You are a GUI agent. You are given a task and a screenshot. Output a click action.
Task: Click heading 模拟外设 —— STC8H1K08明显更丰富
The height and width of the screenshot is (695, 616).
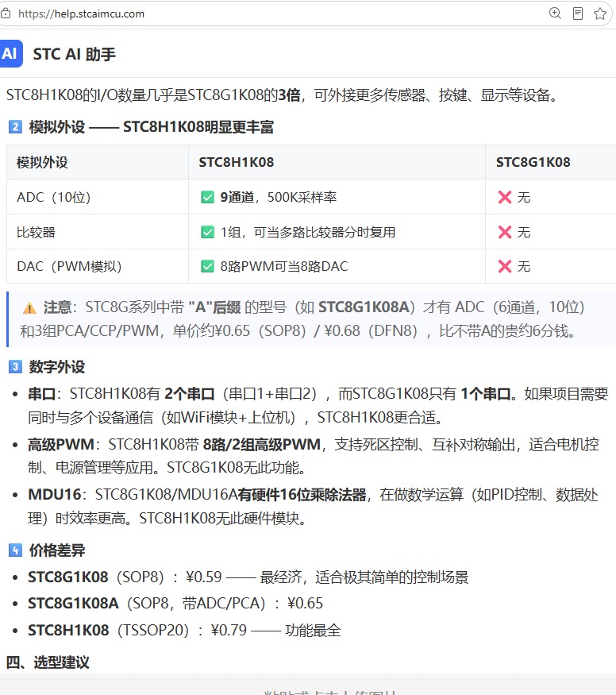pyautogui.click(x=151, y=127)
